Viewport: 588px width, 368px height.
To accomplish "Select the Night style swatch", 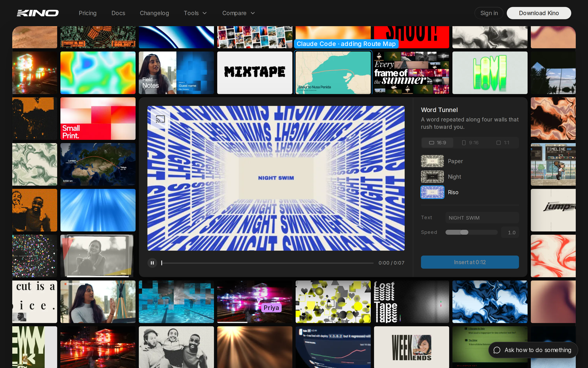I will pyautogui.click(x=432, y=177).
